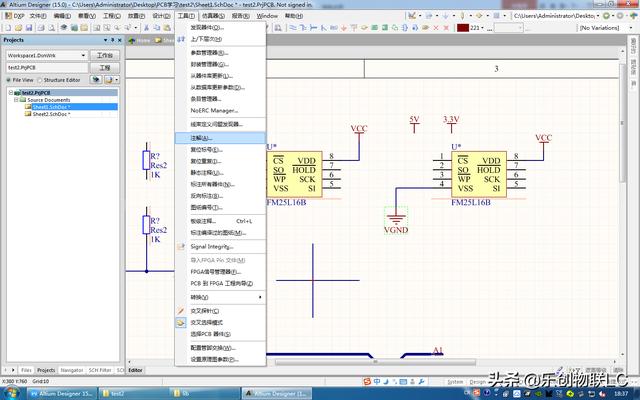Open the Workspace1.DsnWrk dropdown
Screen dimensions: 640x400
click(x=83, y=55)
